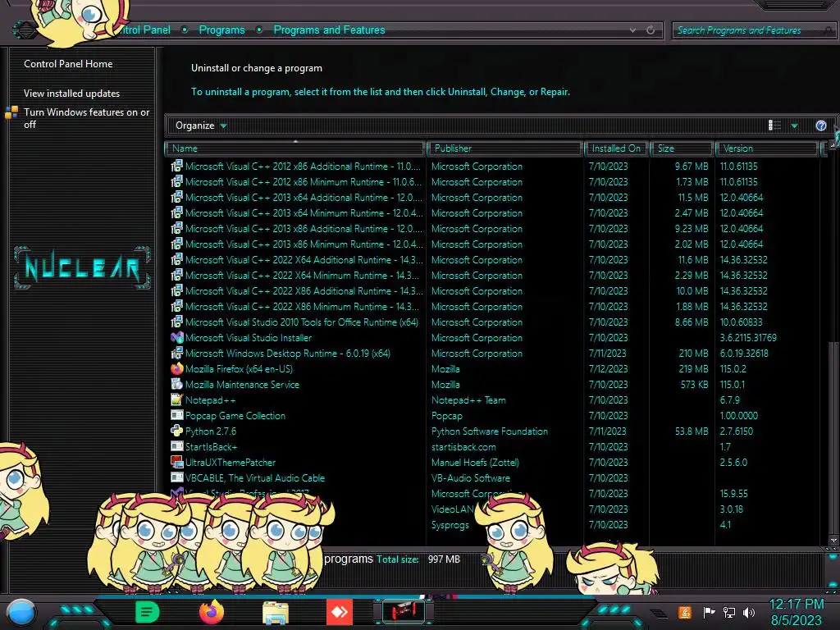This screenshot has width=840, height=630.
Task: Select Microsoft Visual C++ 2022 X64 Additional Runtime
Action: coord(304,260)
